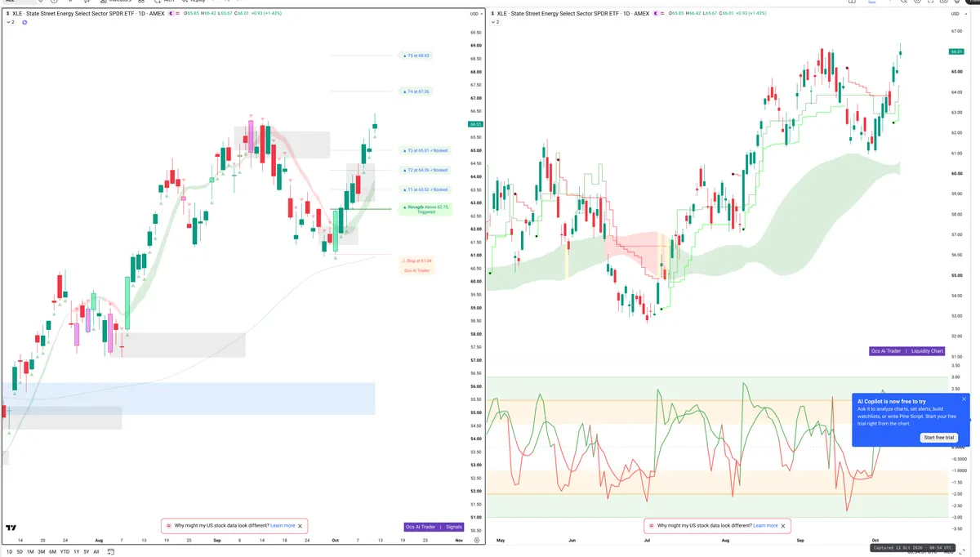Screen dimensions: 980x557
Task: Select the All time range
Action: [x=96, y=552]
